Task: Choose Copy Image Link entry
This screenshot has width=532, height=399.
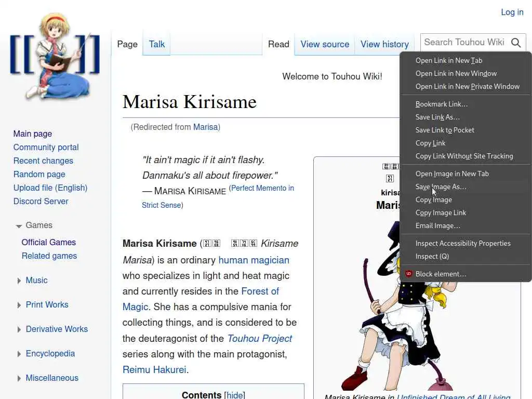Action: pyautogui.click(x=465, y=212)
